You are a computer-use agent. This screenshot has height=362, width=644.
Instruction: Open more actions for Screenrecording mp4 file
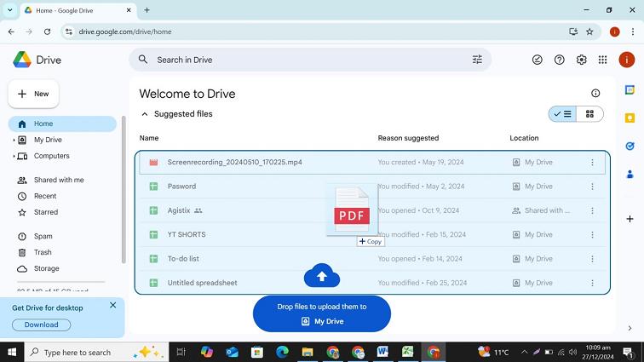tap(592, 163)
